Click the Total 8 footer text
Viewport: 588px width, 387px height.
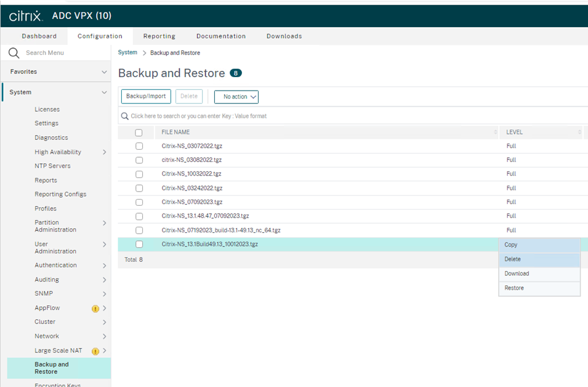[x=134, y=260]
